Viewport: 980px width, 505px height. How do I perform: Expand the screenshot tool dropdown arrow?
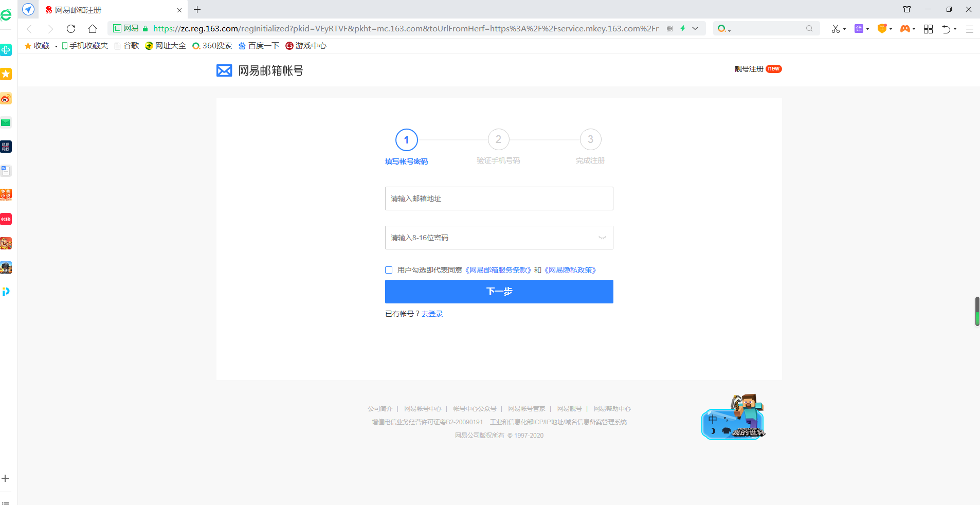845,29
